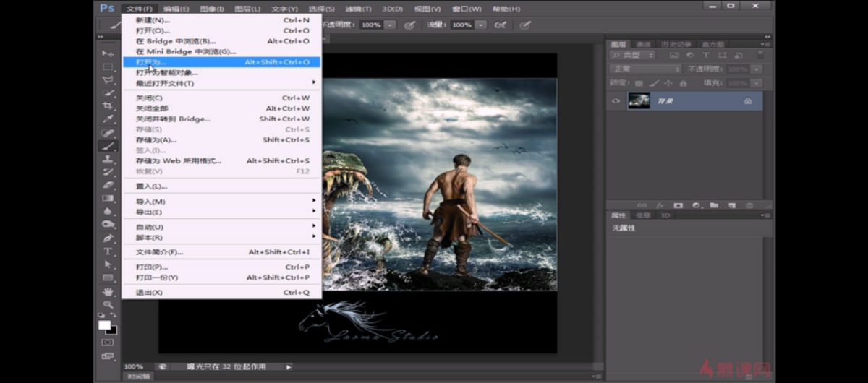This screenshot has height=383, width=868.
Task: Open the 滤镜(T) menu
Action: coord(358,9)
